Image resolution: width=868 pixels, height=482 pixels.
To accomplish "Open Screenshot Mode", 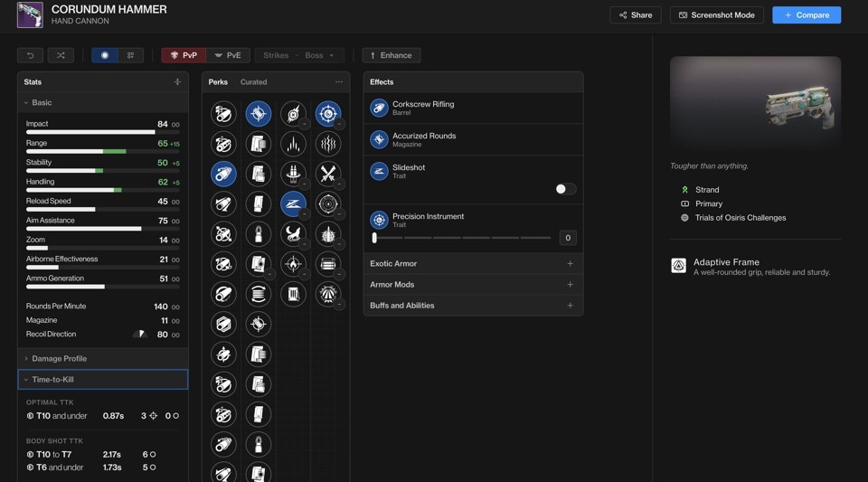I will 716,15.
